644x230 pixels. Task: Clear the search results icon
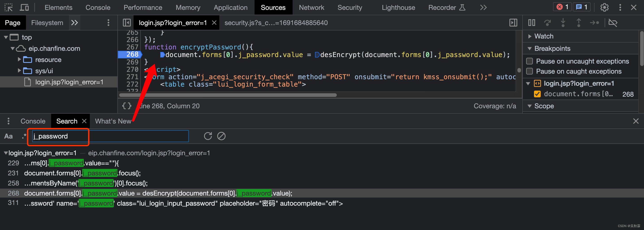click(x=221, y=136)
